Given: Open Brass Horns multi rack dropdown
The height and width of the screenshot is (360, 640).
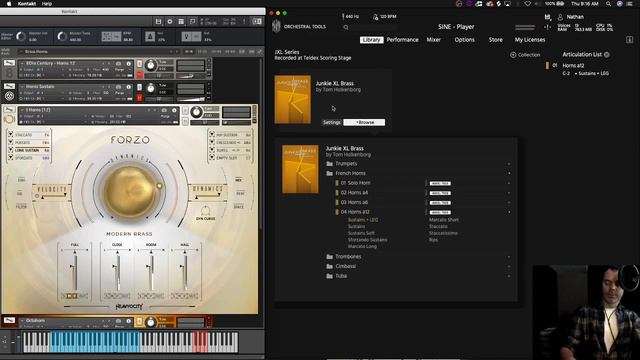Looking at the screenshot, I should click(x=21, y=51).
